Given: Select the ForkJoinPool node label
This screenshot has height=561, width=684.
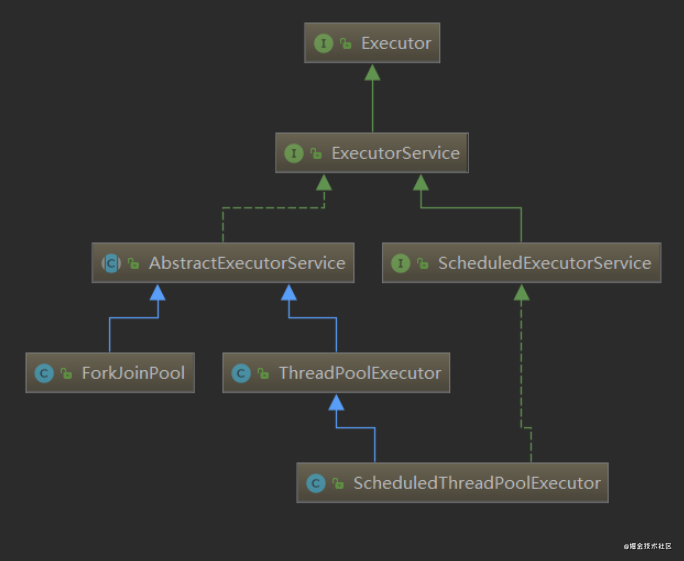Looking at the screenshot, I should tap(133, 373).
